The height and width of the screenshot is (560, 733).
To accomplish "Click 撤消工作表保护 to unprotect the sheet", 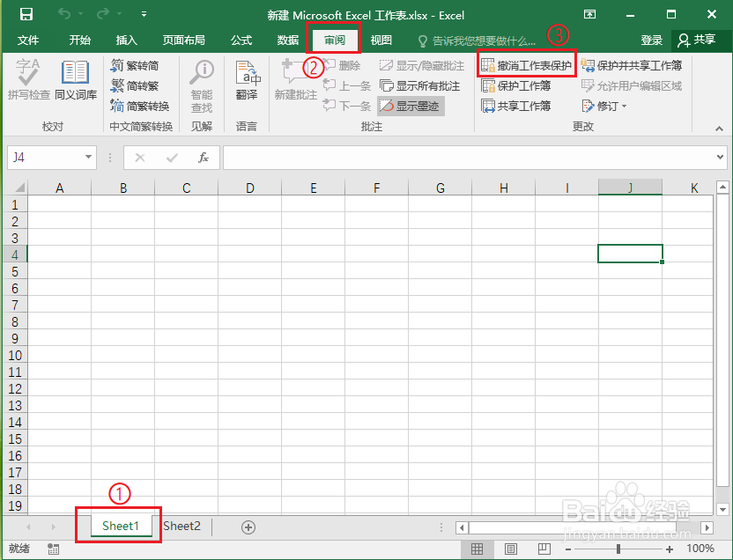I will click(x=526, y=63).
